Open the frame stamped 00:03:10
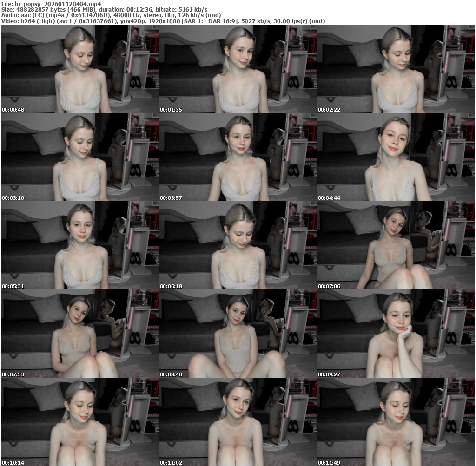The height and width of the screenshot is (466, 476). (x=80, y=157)
